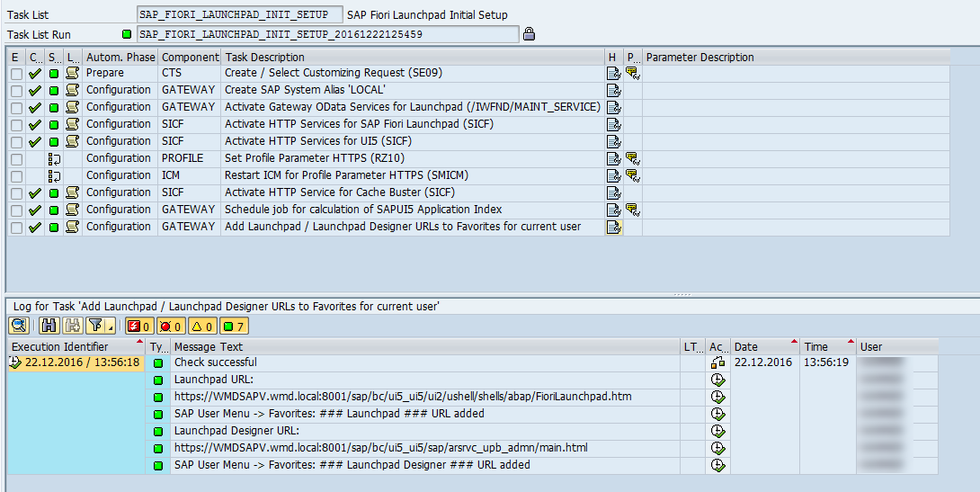Tick checkbox for Create / Select Customizing Request
The width and height of the screenshot is (980, 492).
[x=17, y=73]
